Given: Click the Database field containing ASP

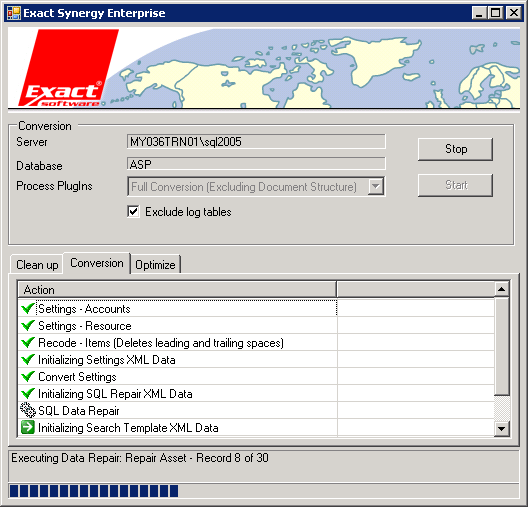Looking at the screenshot, I should (x=256, y=164).
